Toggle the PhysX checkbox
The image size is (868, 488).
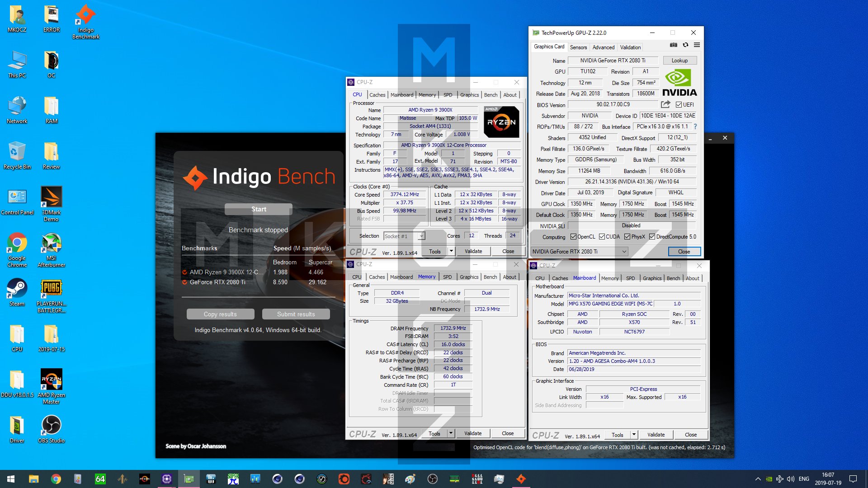(x=627, y=237)
